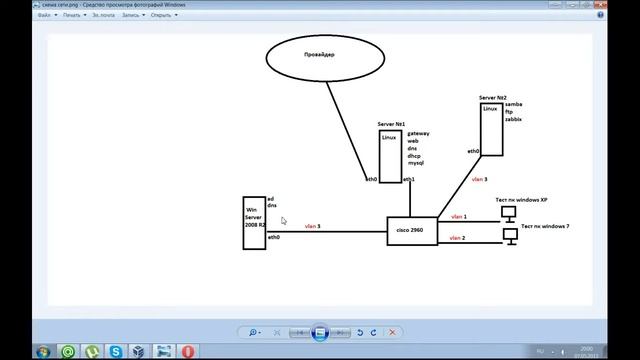Click the 'web' service text
640x360 pixels.
point(413,141)
